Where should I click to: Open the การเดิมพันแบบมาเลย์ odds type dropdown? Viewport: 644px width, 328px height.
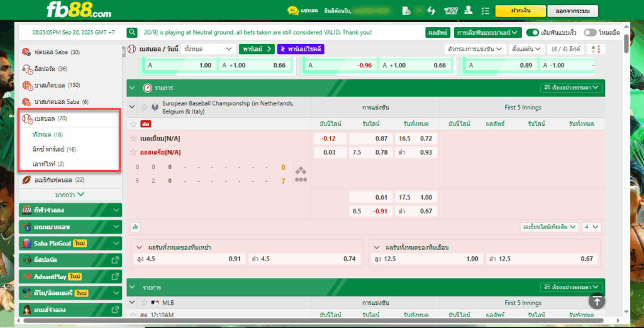pos(488,33)
